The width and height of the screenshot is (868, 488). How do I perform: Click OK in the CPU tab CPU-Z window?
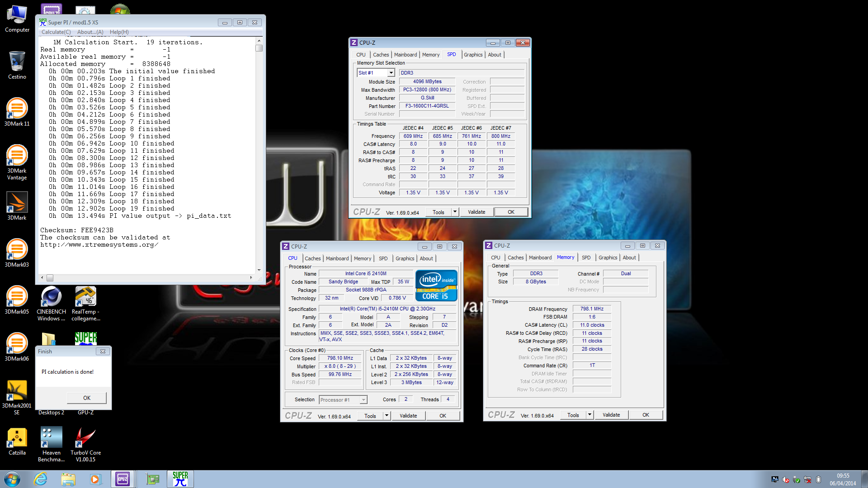tap(443, 416)
